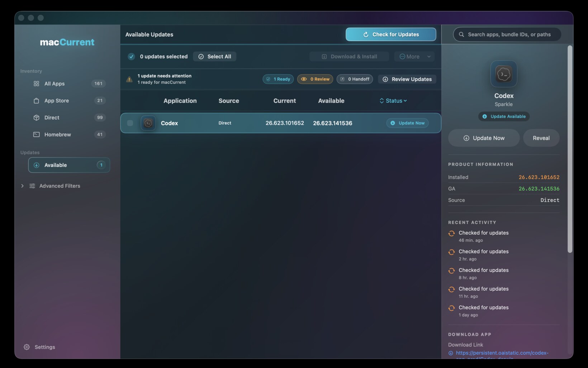Click the search magnifier icon

[x=461, y=34]
